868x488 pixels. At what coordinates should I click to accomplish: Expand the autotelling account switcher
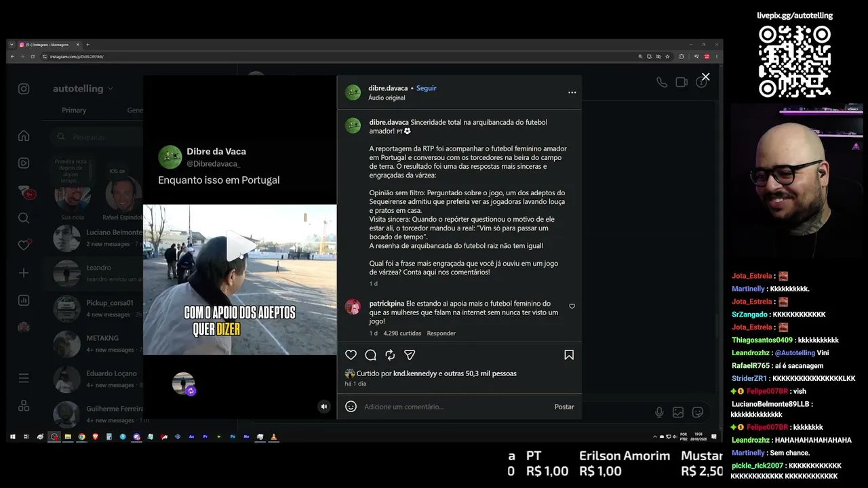click(83, 89)
